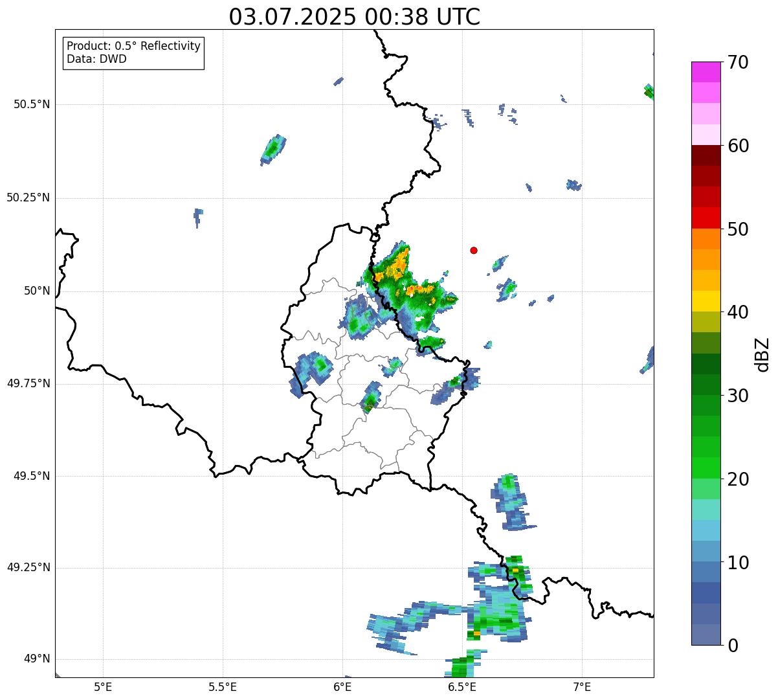This screenshot has height=700, width=778.
Task: Click the latitude label 49.5°N
Action: point(31,476)
